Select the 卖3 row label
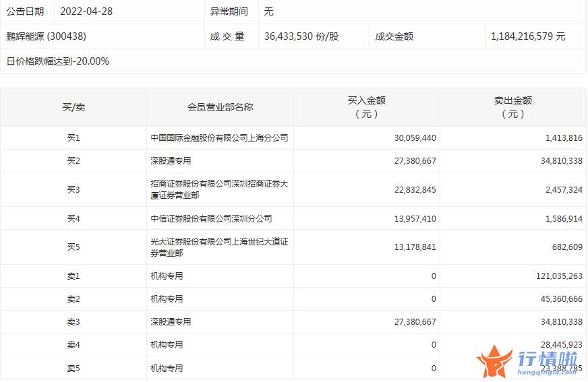The width and height of the screenshot is (588, 382). click(73, 322)
